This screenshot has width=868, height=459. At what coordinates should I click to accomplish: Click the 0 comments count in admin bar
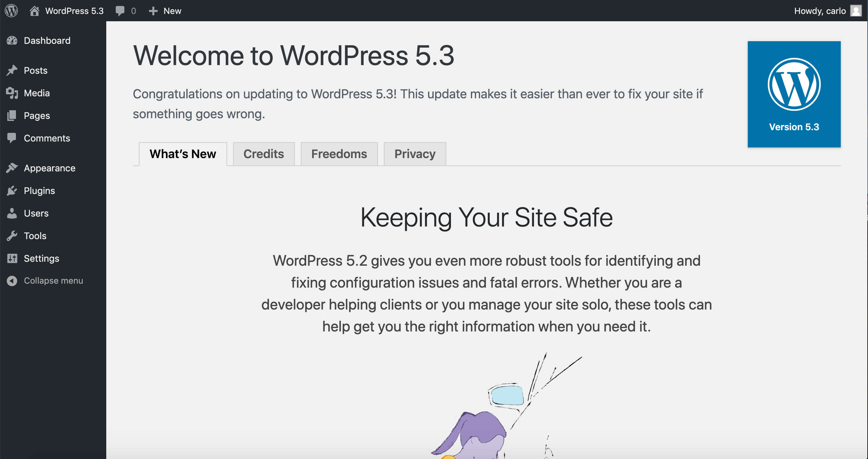133,11
